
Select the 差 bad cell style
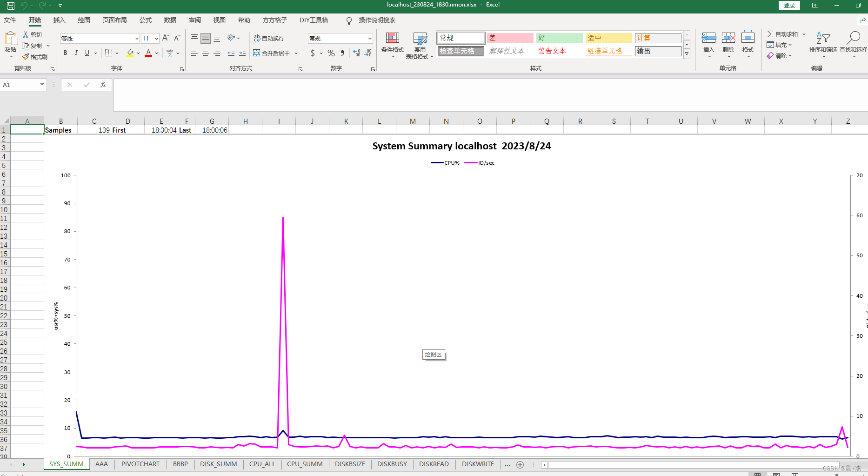[510, 38]
